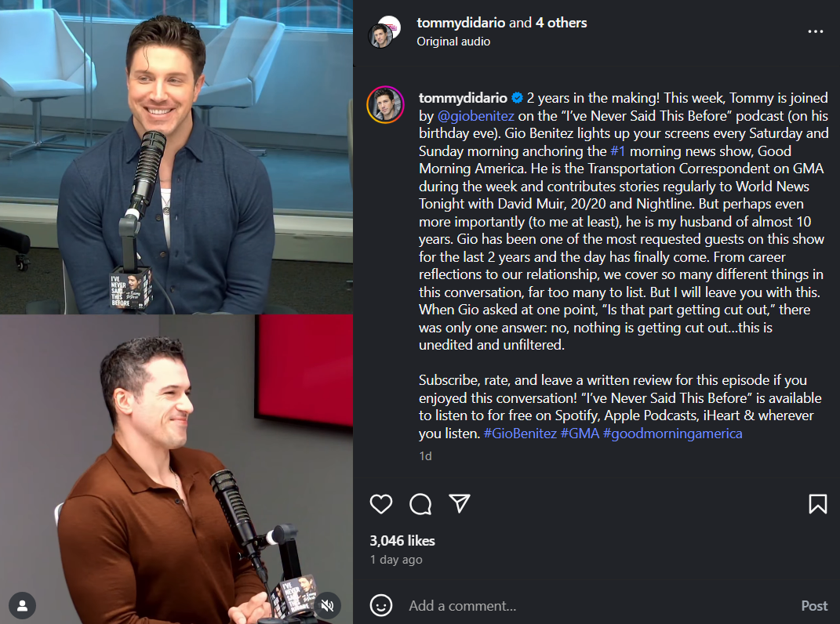Image resolution: width=840 pixels, height=624 pixels.
Task: Show tagged people in the video
Action: coord(23,606)
